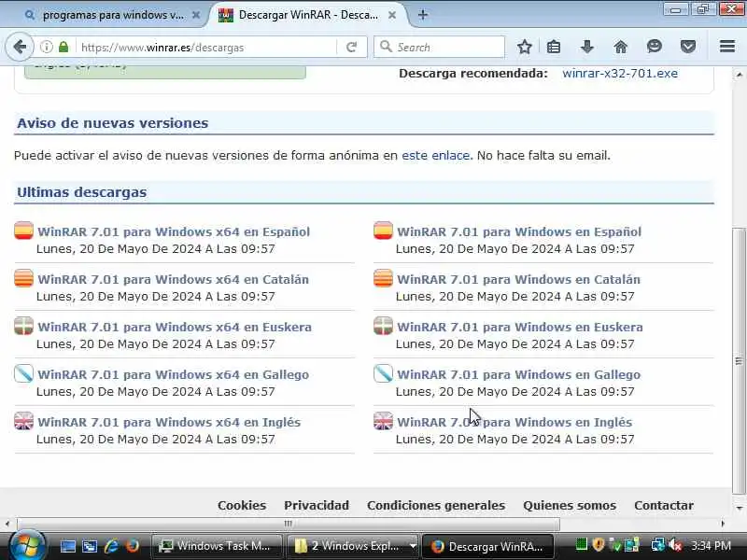Open WinRAR 7.01 Windows x64 en Español
747x560 pixels.
tap(174, 231)
